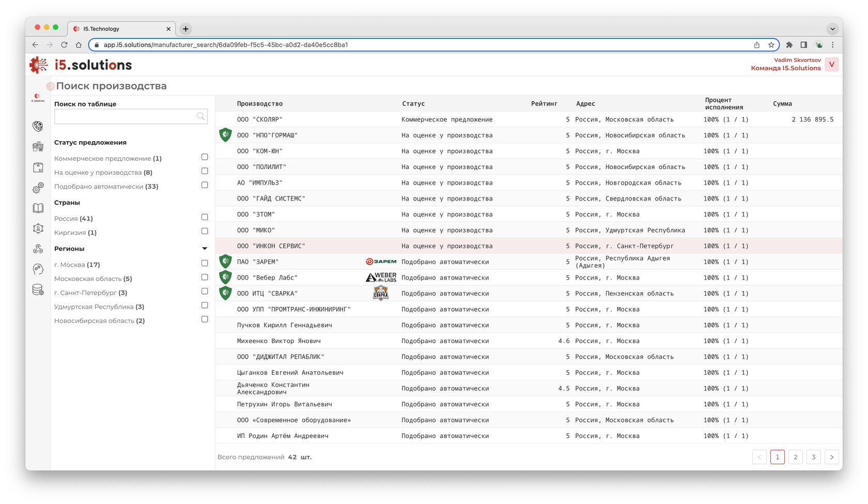Sort by the Адрес column header
This screenshot has width=868, height=504.
585,103
